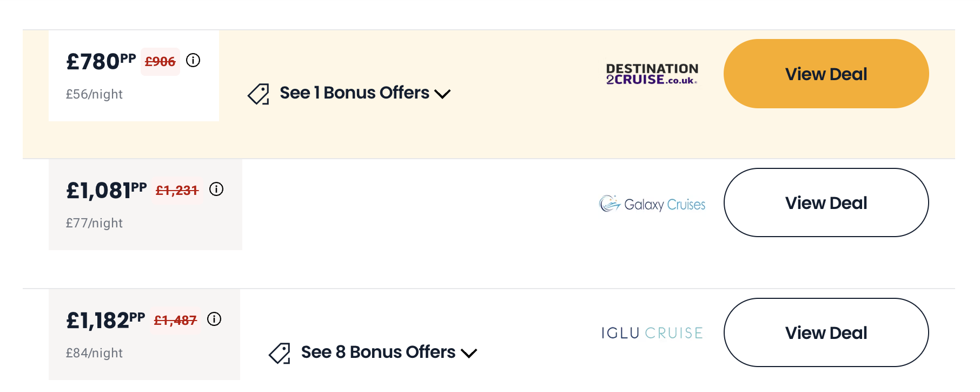The height and width of the screenshot is (392, 980).
Task: Click price tag icon for Iglu Cruise offer
Action: pyautogui.click(x=280, y=353)
